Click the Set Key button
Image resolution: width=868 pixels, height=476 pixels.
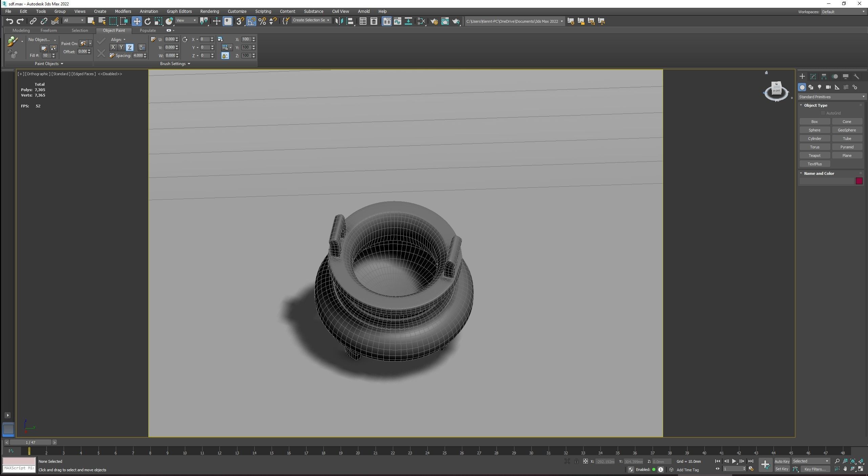[782, 469]
